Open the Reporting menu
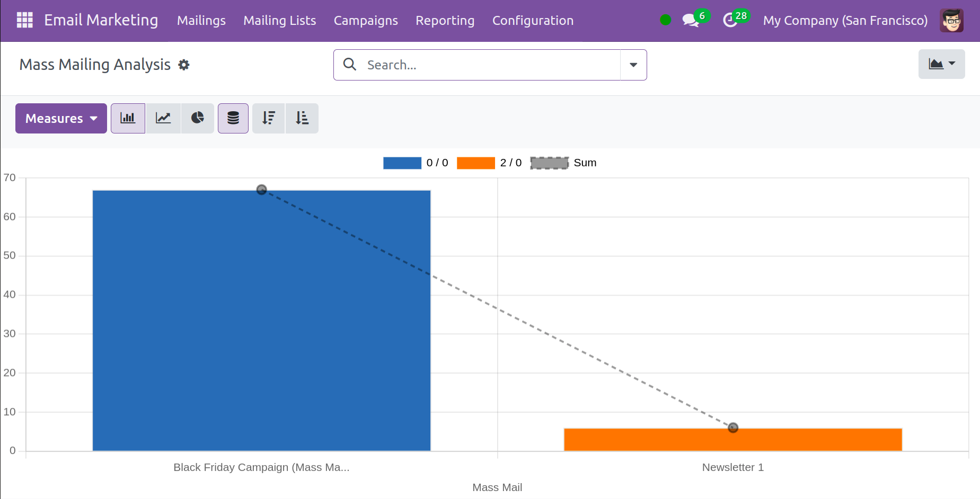The height and width of the screenshot is (499, 980). click(x=445, y=21)
